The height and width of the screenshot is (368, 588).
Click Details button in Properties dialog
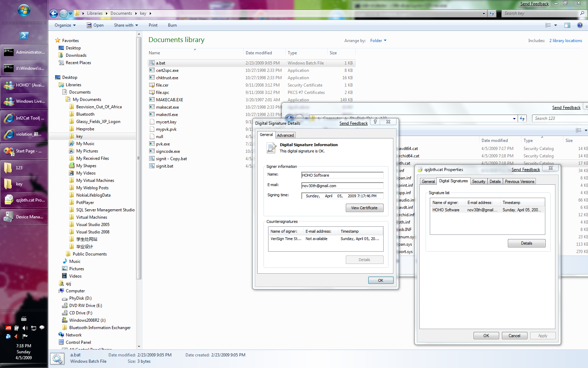click(526, 243)
